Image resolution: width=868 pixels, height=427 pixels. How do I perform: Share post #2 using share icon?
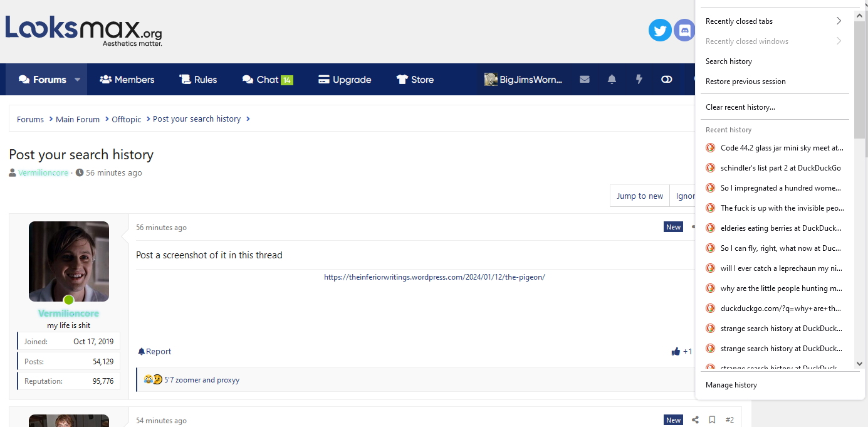(x=695, y=420)
